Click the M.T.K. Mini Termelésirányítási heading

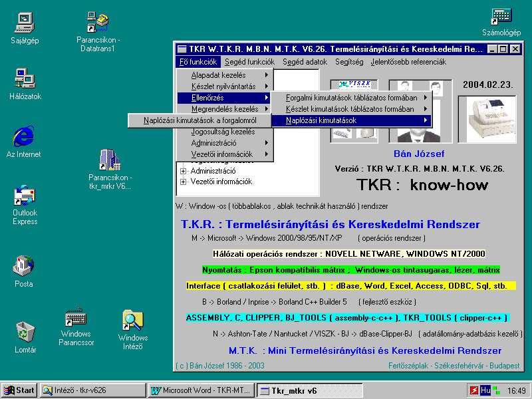click(365, 350)
